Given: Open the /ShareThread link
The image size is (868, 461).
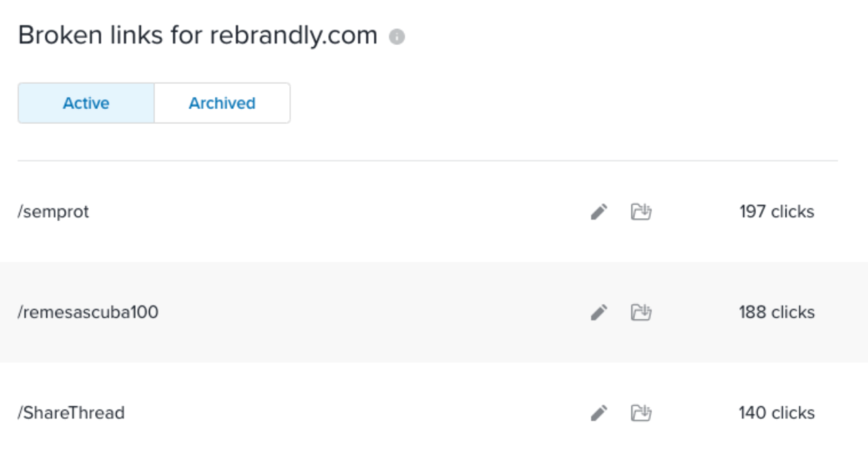Looking at the screenshot, I should click(x=71, y=413).
